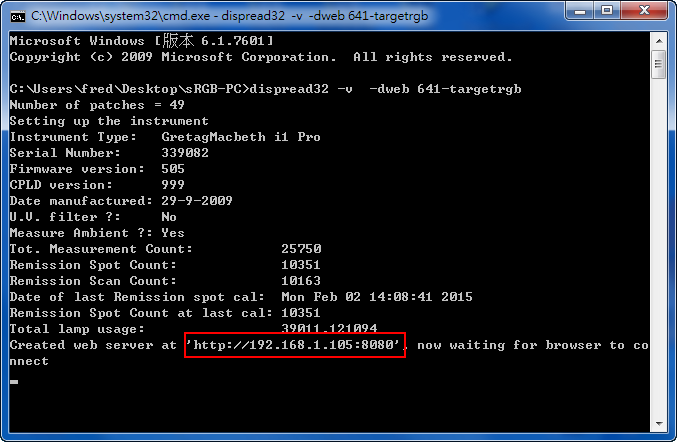
Task: Click the 'Microsoft Windows' version line
Action: (141, 41)
